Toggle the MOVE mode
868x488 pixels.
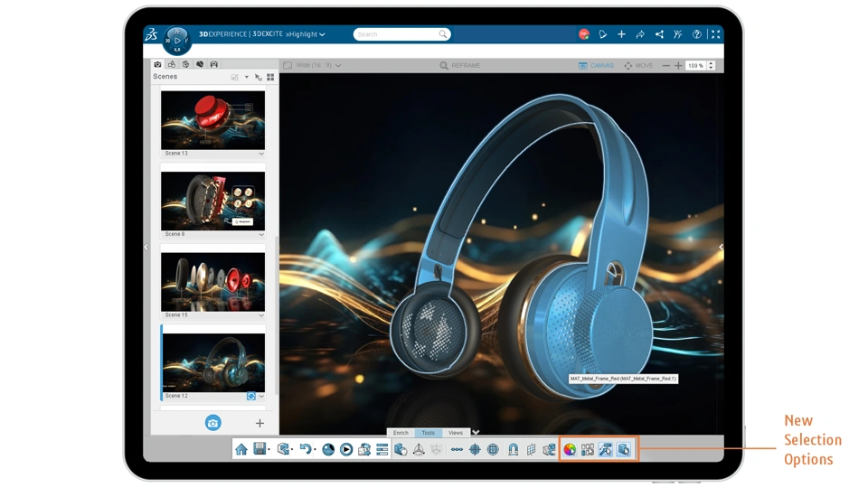coord(639,65)
